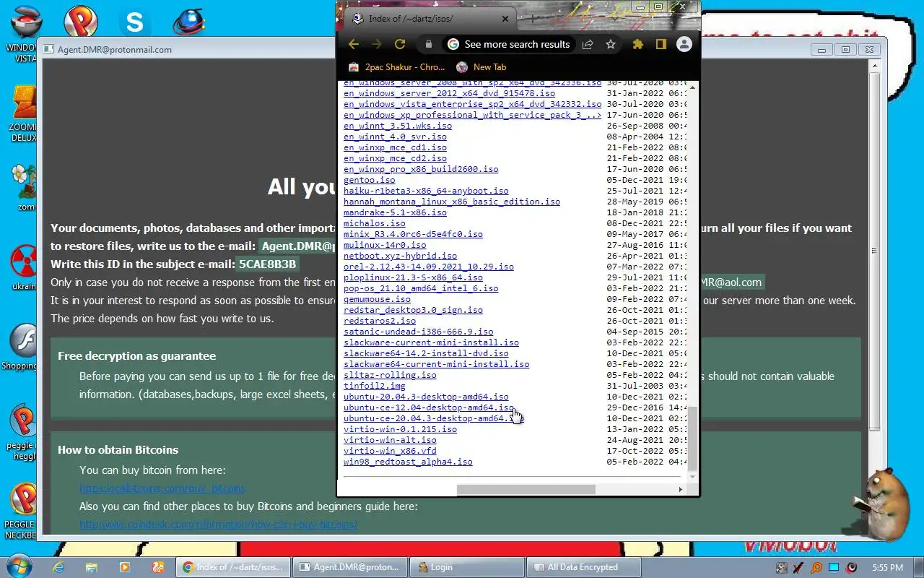Open Windows Vista desktop icon
The image size is (924, 578).
tap(25, 33)
